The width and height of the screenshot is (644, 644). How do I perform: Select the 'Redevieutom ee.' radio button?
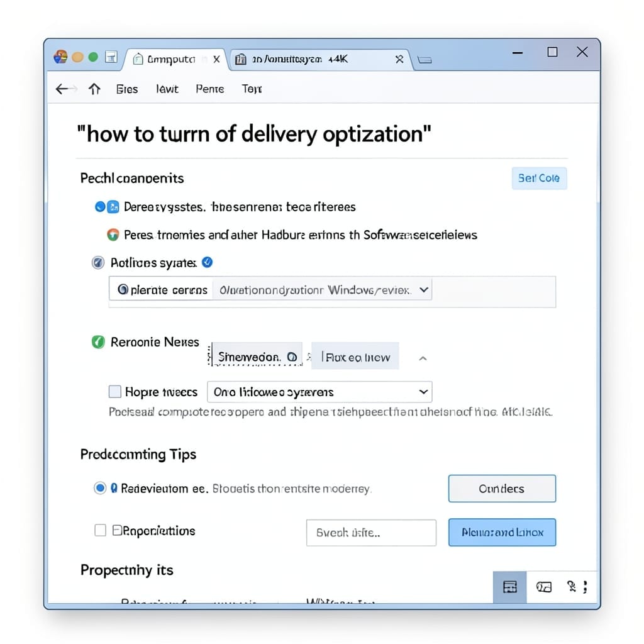tap(100, 488)
